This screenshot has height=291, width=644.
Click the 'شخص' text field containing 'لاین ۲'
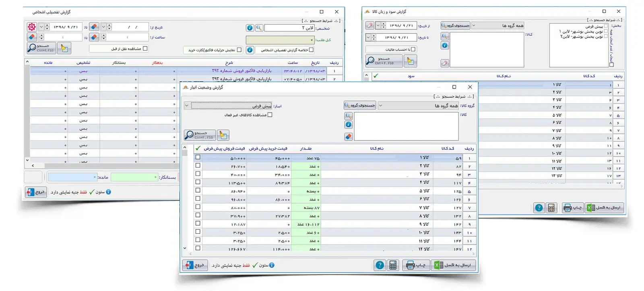289,28
